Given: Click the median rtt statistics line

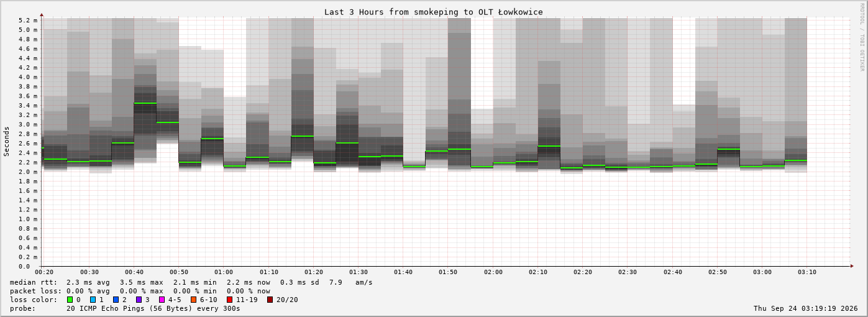Looking at the screenshot, I should 191,282.
